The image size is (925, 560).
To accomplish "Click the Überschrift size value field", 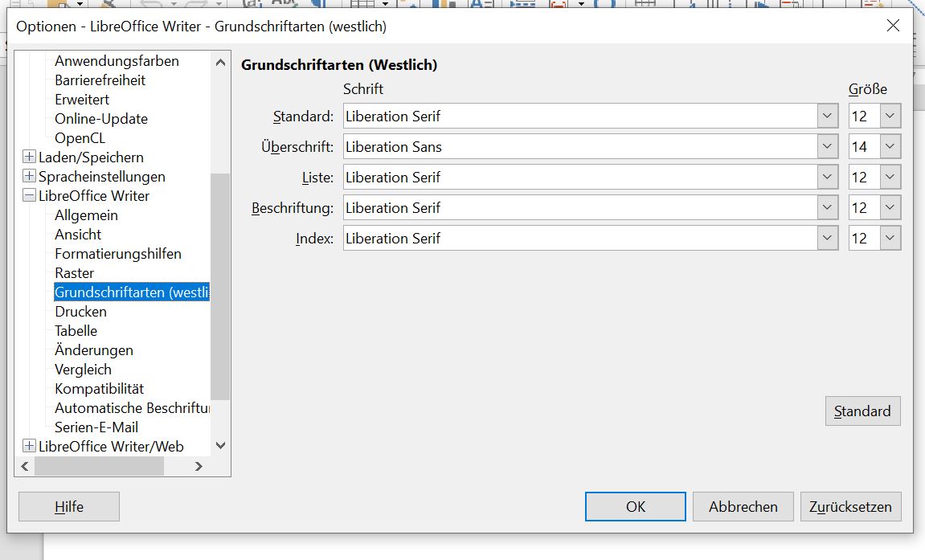I will click(x=865, y=147).
